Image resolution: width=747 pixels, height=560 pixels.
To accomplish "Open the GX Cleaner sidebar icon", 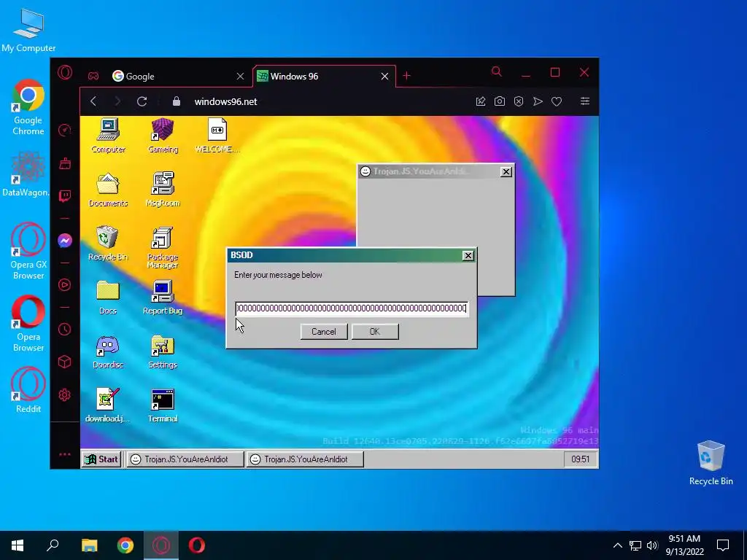I will [65, 163].
